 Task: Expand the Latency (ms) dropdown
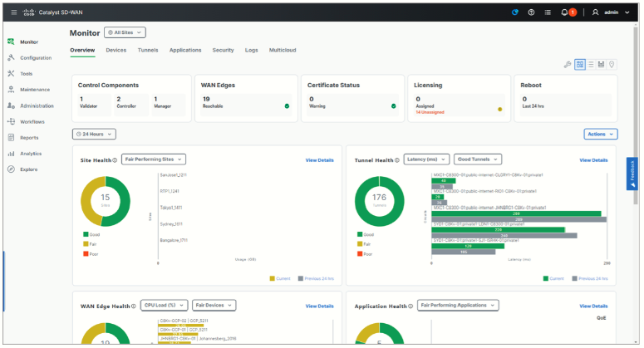426,159
